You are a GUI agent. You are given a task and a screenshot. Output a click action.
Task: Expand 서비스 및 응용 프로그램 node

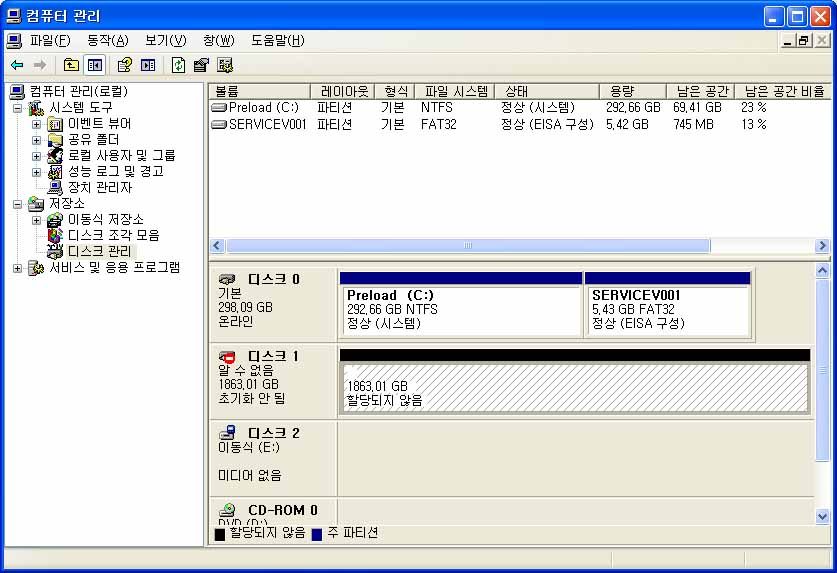pyautogui.click(x=18, y=268)
